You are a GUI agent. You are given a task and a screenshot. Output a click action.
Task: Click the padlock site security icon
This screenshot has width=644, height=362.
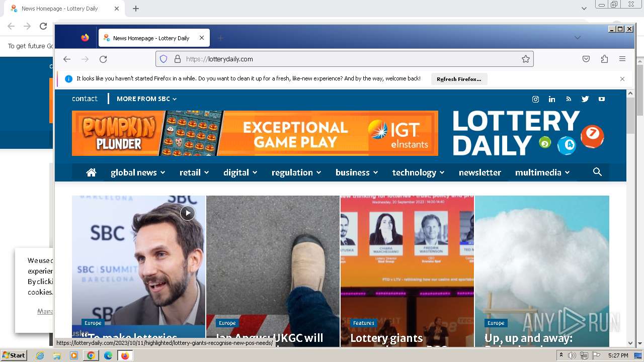pyautogui.click(x=177, y=59)
